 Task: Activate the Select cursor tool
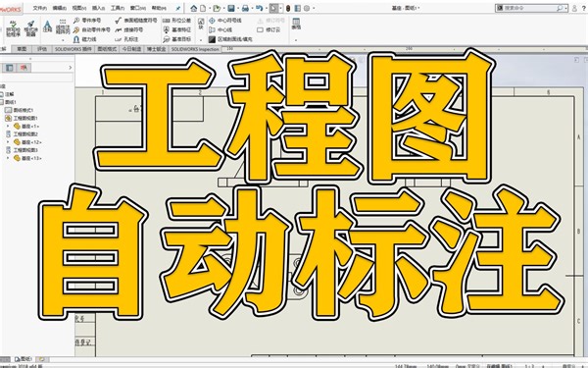[x=273, y=8]
